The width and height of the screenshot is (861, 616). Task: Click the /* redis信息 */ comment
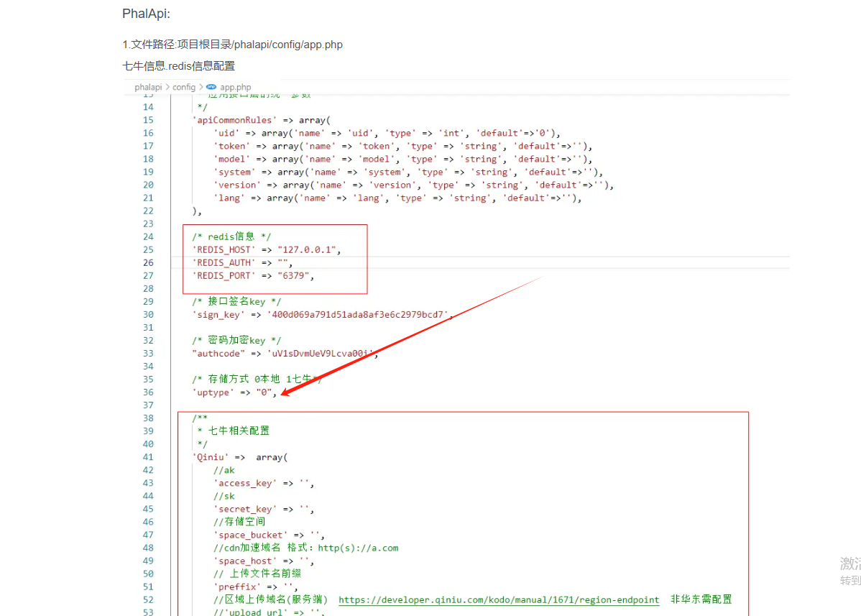click(231, 236)
